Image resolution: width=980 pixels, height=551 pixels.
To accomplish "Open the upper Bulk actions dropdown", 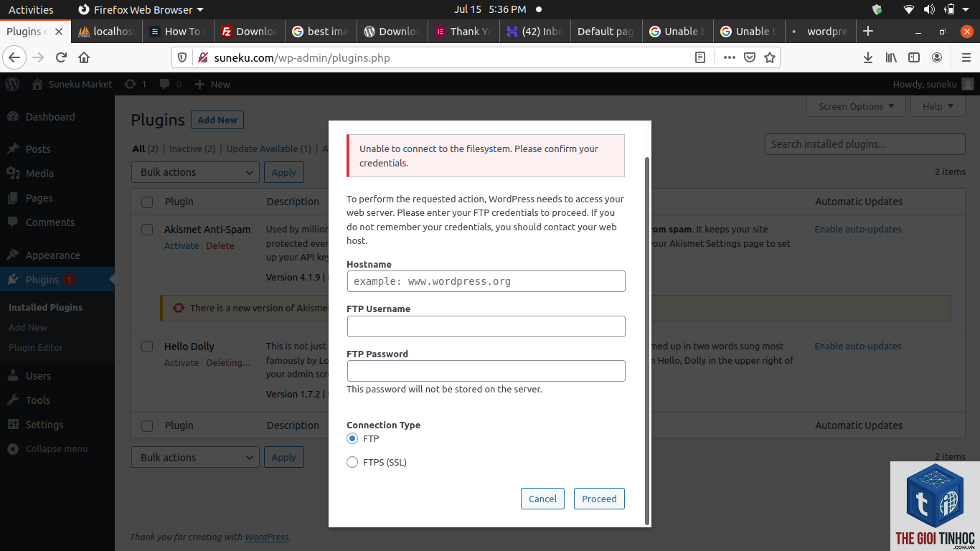I will tap(195, 172).
